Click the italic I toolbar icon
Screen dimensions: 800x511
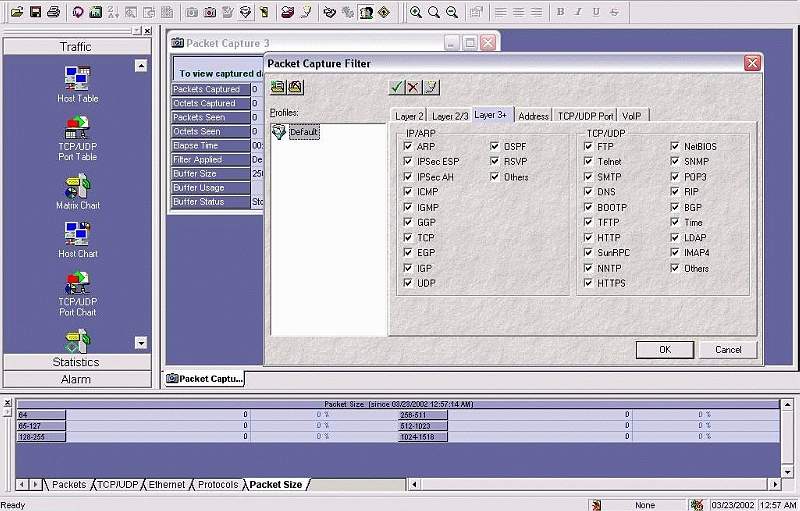(578, 12)
